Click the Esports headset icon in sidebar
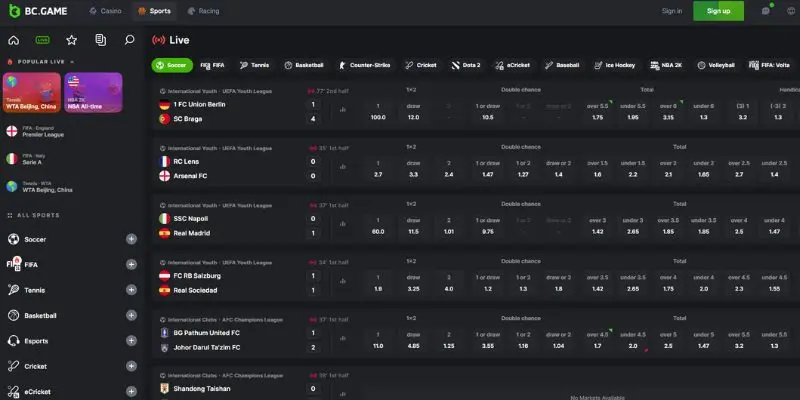Viewport: 800px width, 400px height. (x=14, y=341)
